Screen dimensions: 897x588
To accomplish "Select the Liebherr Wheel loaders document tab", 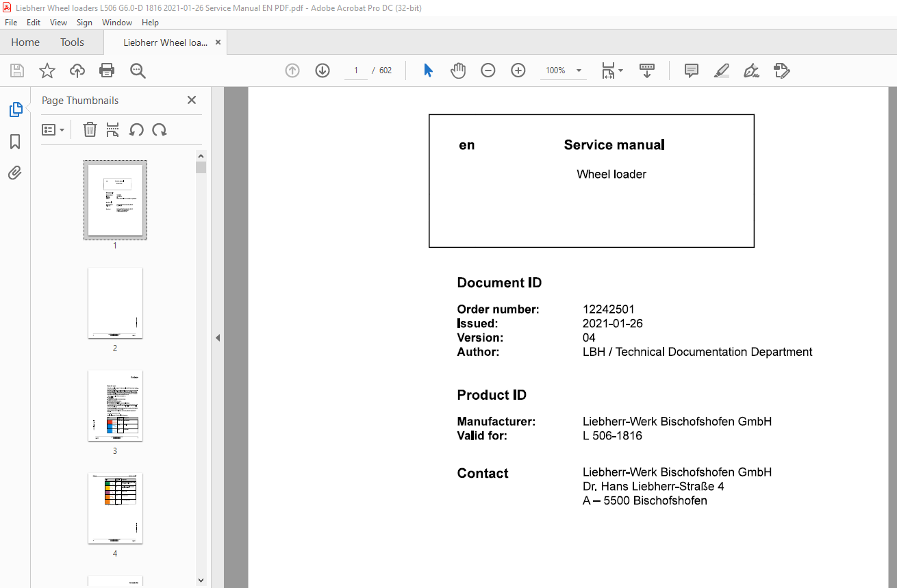I will coord(165,42).
